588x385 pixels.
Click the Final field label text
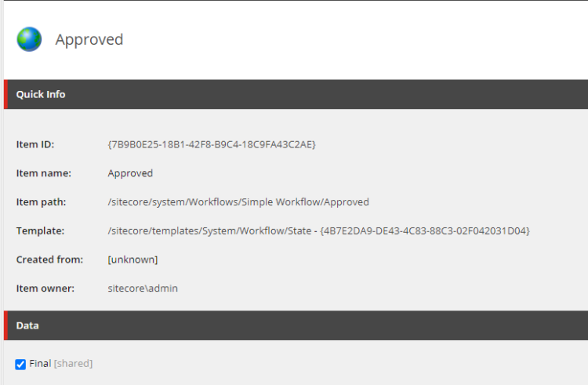(40, 364)
